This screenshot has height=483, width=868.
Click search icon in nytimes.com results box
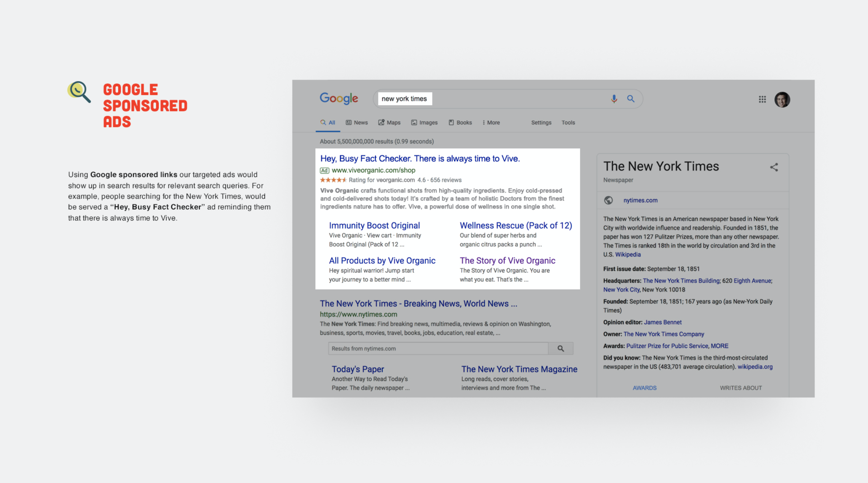pyautogui.click(x=561, y=348)
